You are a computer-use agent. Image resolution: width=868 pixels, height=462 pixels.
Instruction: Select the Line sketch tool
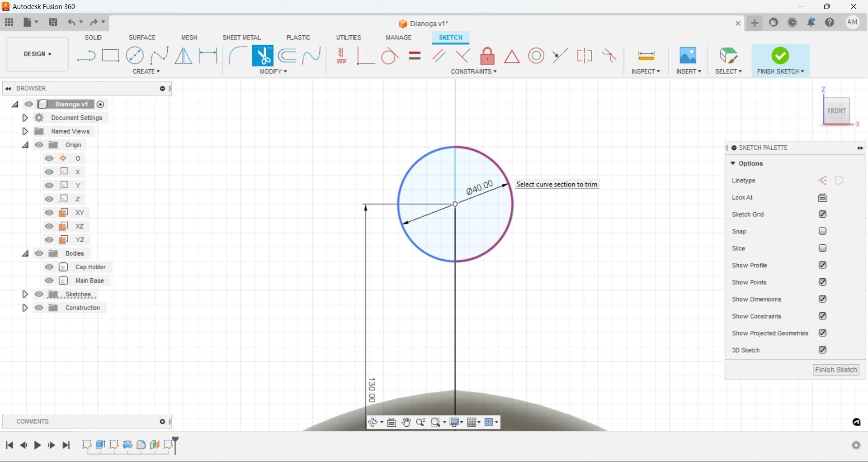tap(86, 56)
